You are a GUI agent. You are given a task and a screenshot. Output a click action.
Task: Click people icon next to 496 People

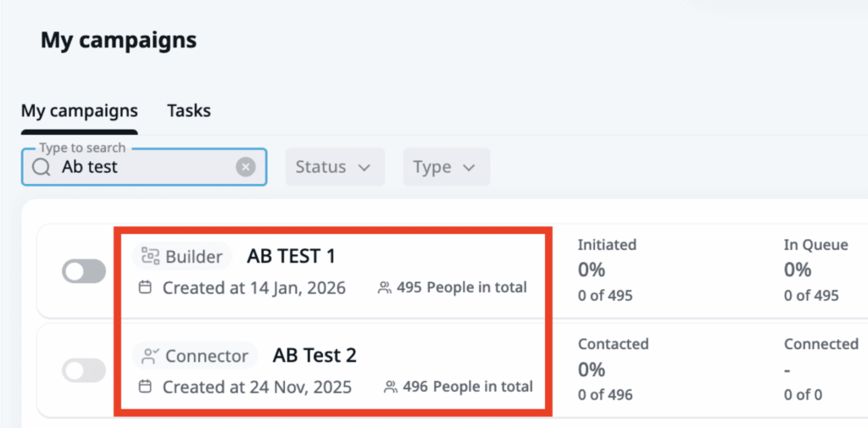(391, 387)
